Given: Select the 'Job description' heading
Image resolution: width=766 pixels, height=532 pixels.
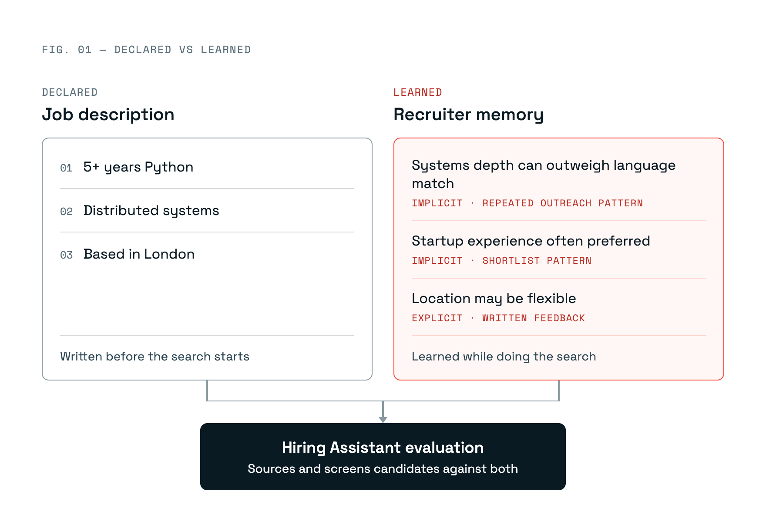Looking at the screenshot, I should [108, 114].
